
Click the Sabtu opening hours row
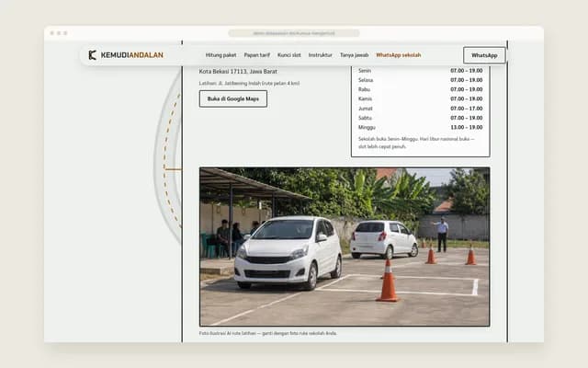(421, 118)
